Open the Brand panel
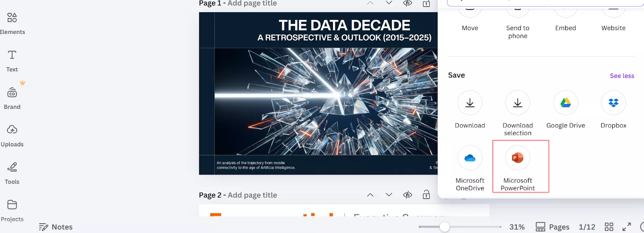Viewport: 644px width, 233px height. (12, 98)
